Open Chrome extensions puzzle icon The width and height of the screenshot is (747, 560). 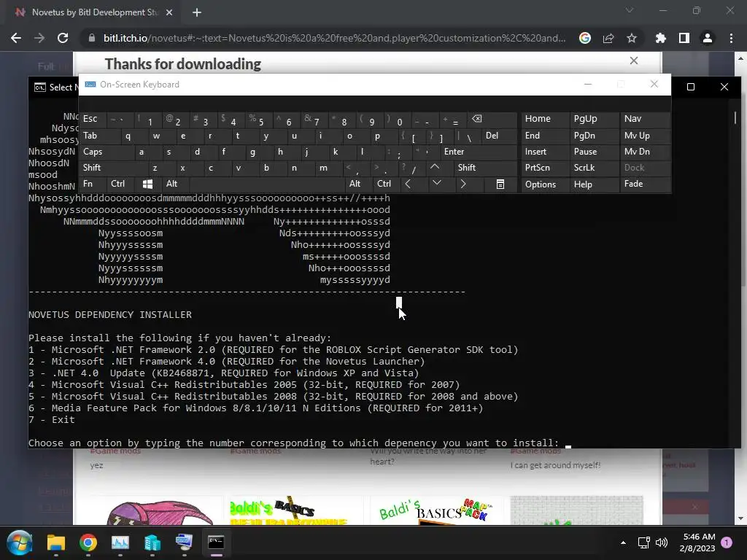pyautogui.click(x=661, y=38)
